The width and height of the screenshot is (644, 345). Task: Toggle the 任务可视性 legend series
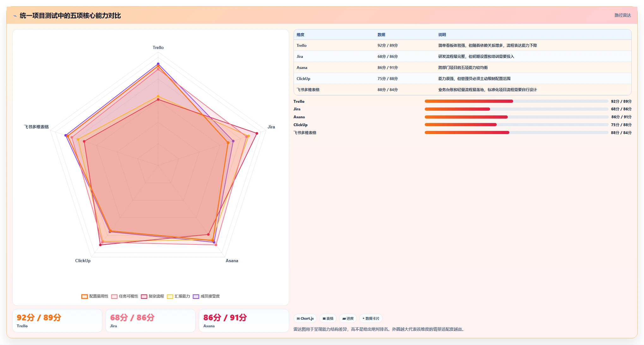[125, 296]
